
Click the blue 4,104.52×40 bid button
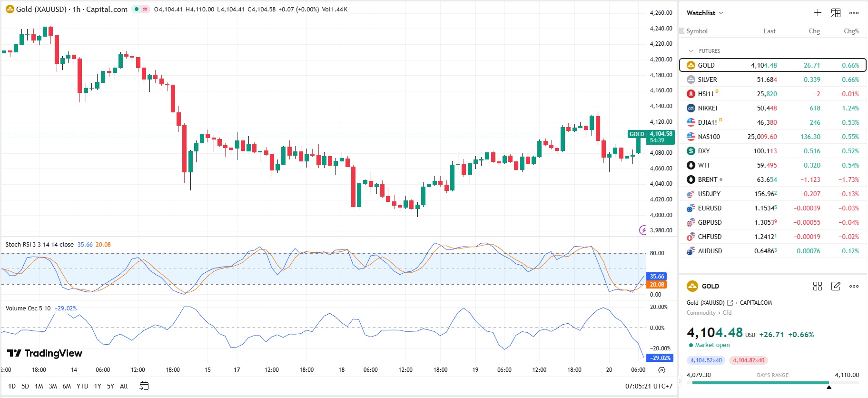(x=706, y=360)
